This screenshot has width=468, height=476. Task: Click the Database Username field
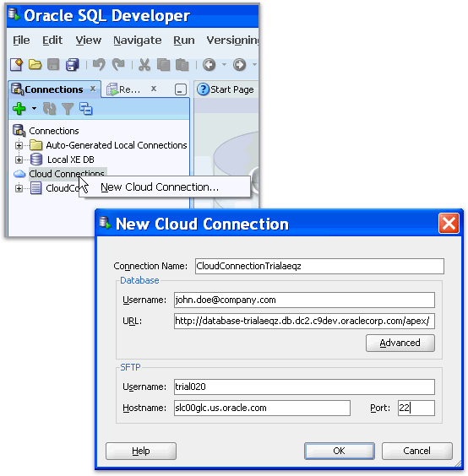pyautogui.click(x=304, y=300)
